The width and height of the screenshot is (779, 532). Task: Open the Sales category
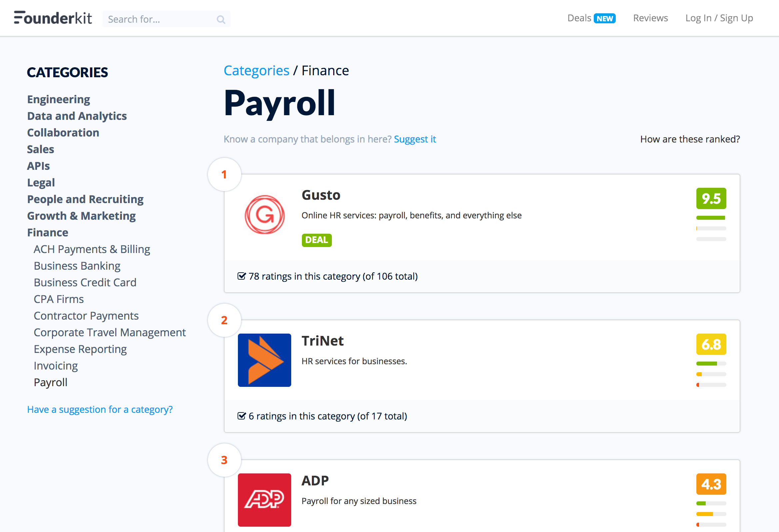click(41, 149)
